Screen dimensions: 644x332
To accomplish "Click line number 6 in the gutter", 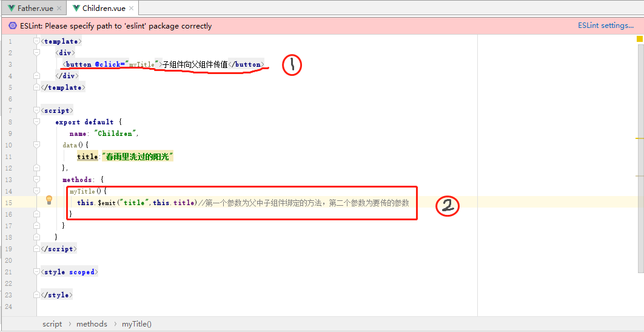I will coord(10,99).
